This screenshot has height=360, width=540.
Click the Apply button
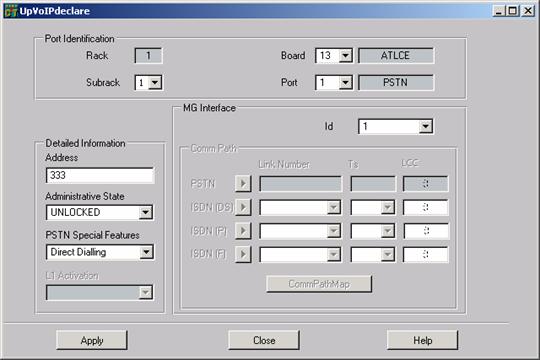coord(92,340)
